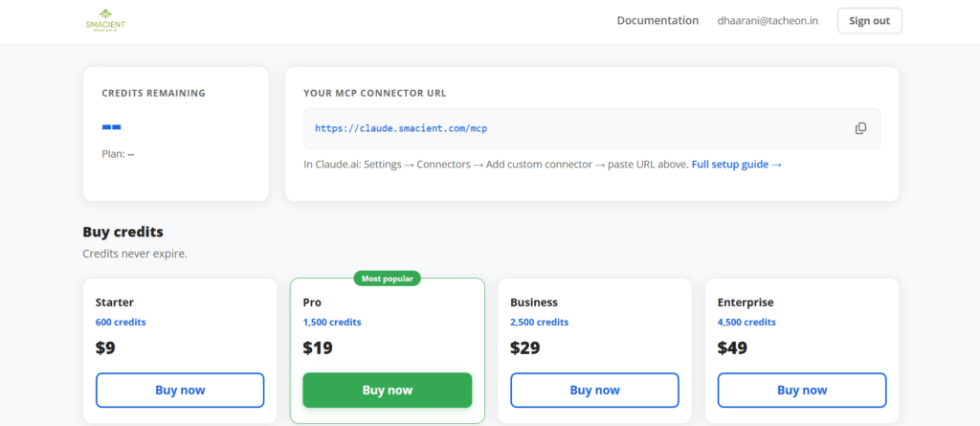Screen dimensions: 980x426
Task: Open the Full setup guide link
Action: click(x=736, y=165)
